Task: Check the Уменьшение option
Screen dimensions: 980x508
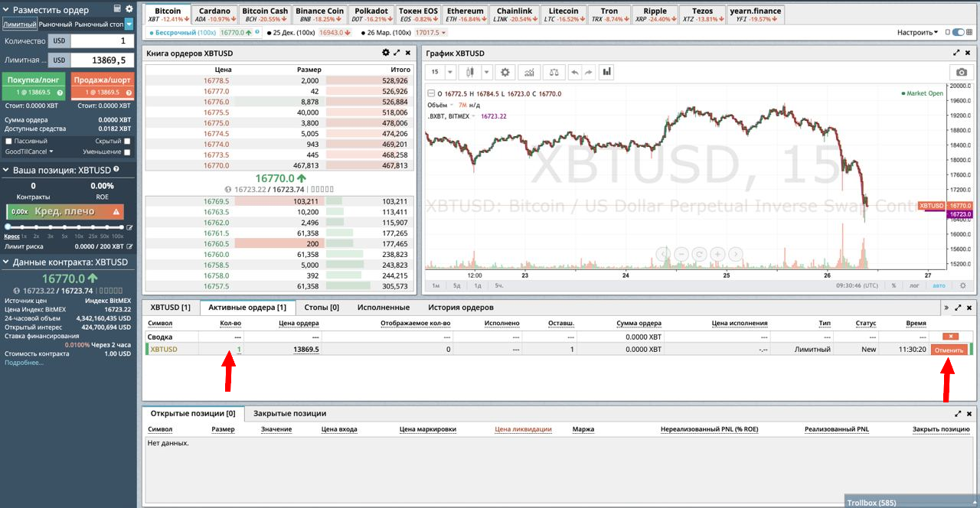Action: pyautogui.click(x=127, y=152)
